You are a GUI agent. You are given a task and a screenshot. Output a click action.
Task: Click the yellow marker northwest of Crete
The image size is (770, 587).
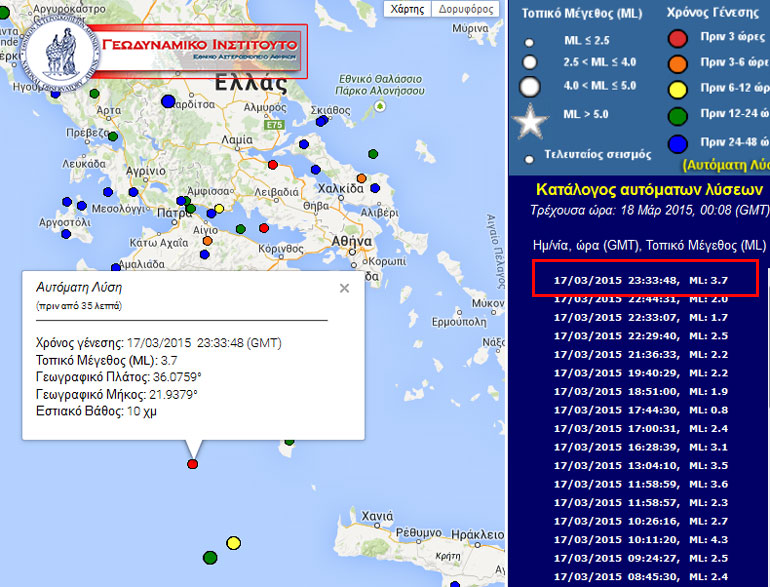click(233, 542)
